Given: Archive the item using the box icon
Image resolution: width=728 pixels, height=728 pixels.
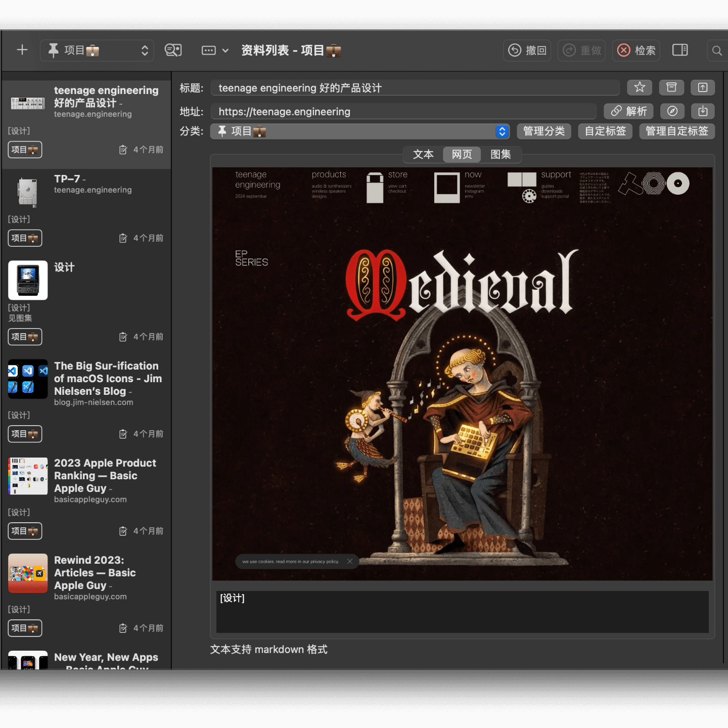Looking at the screenshot, I should (x=671, y=87).
